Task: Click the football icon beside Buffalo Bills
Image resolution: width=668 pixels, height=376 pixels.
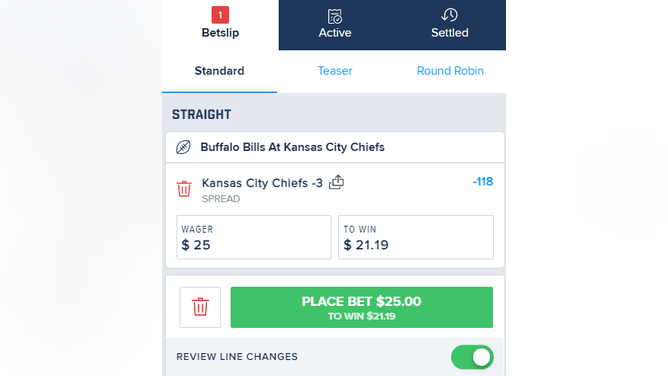Action: coord(183,147)
